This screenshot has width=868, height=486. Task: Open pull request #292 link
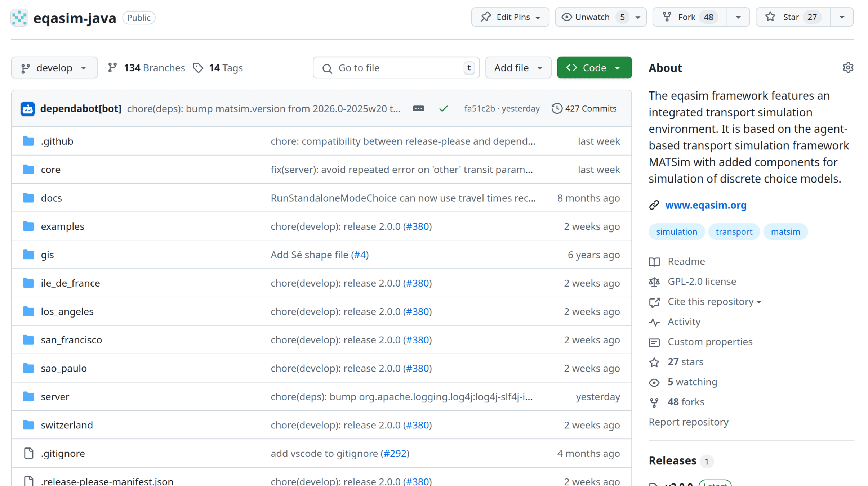[395, 453]
